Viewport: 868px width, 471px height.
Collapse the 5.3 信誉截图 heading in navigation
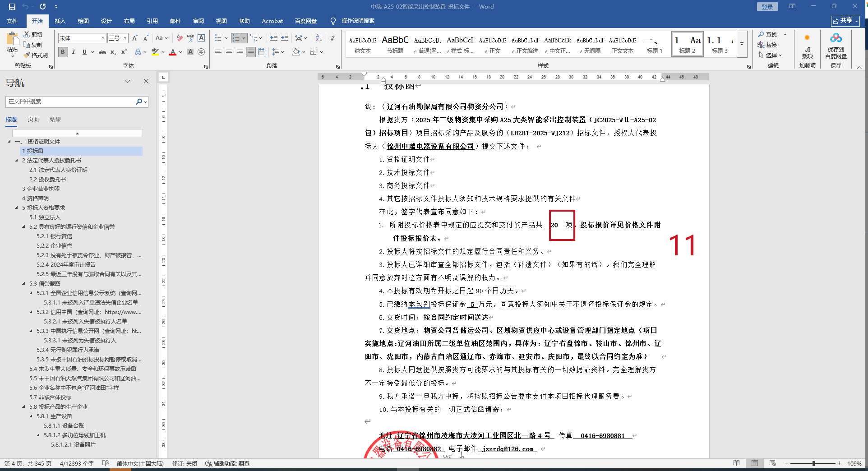click(24, 284)
